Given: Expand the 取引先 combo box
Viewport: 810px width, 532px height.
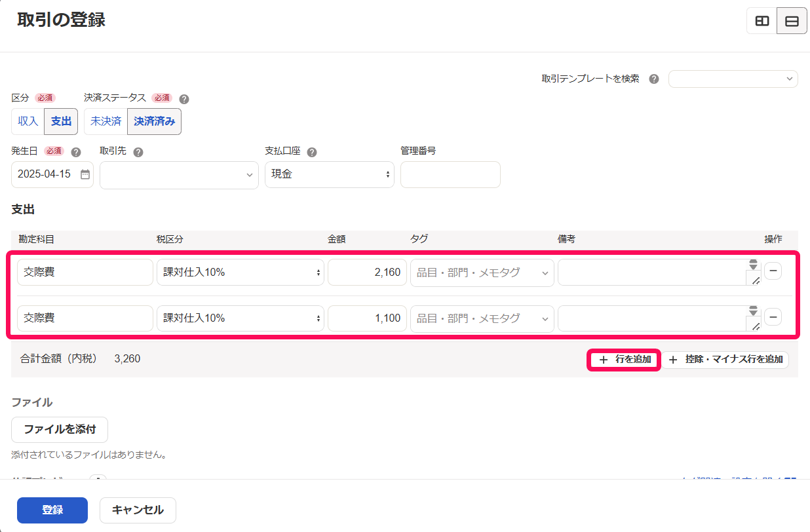Looking at the screenshot, I should point(179,174).
